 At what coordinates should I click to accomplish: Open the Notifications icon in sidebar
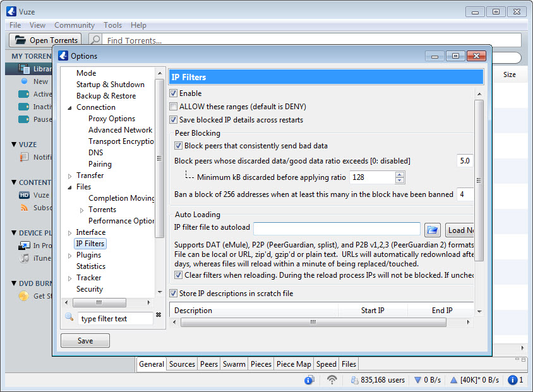(x=24, y=157)
